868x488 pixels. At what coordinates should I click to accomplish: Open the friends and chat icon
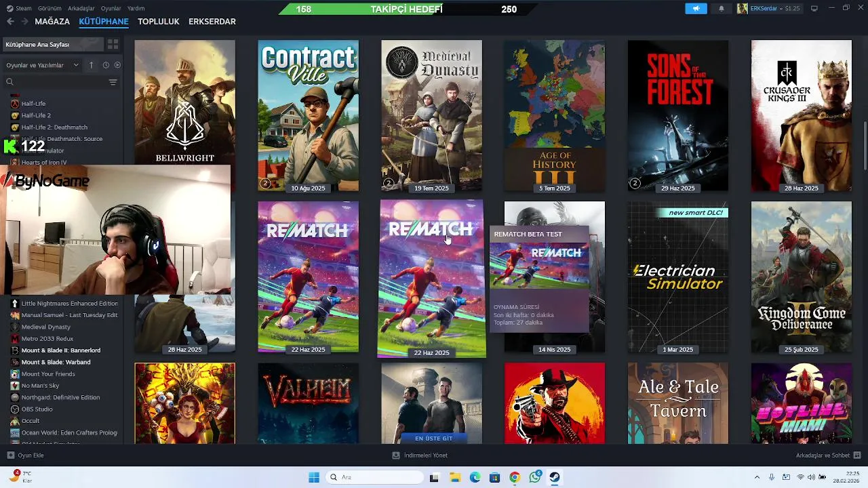point(857,455)
